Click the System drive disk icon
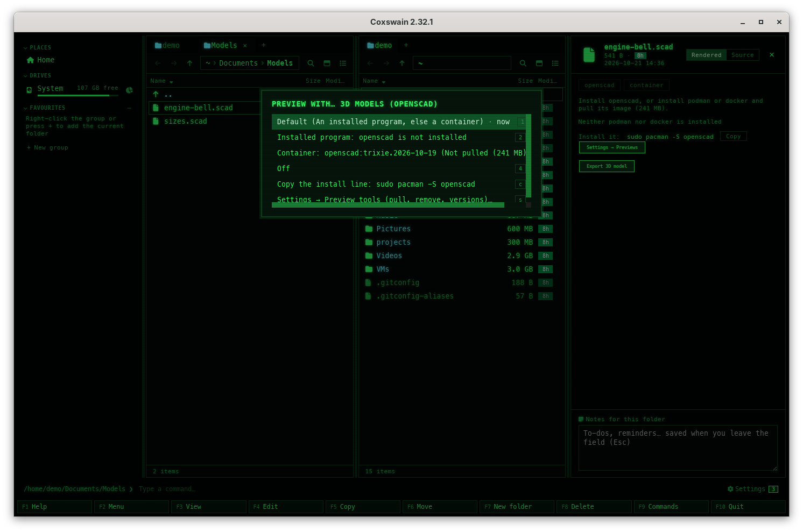Viewport: 803px width, 532px height. pos(29,90)
